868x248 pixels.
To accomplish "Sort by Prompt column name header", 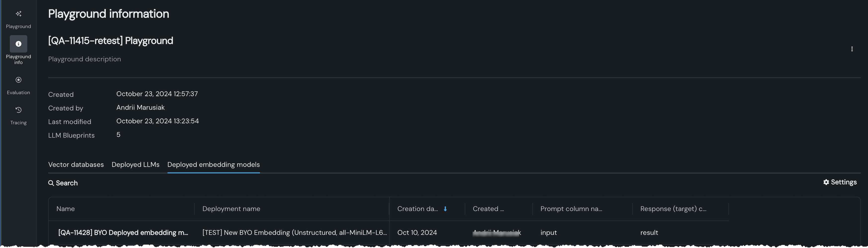I will tap(571, 209).
